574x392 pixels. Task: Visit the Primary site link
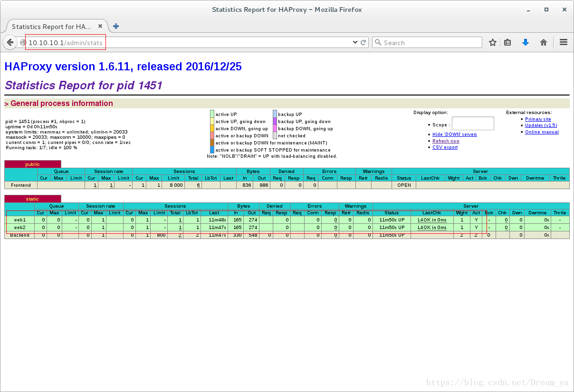click(538, 119)
